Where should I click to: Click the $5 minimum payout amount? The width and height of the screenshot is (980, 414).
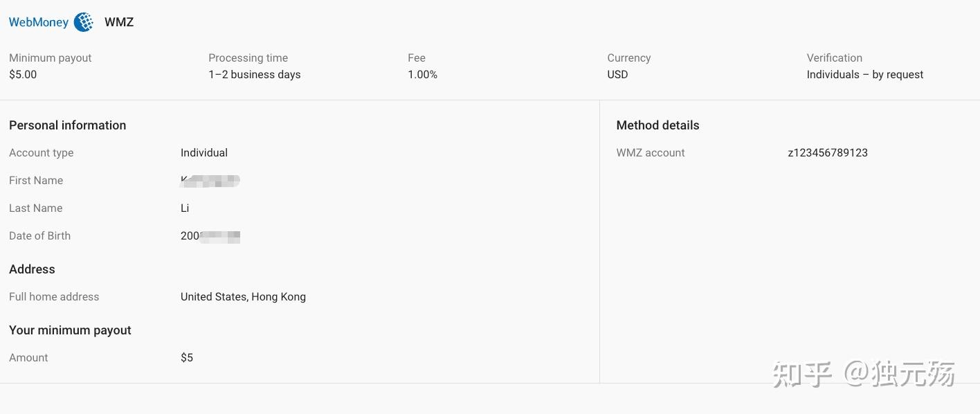pos(187,358)
